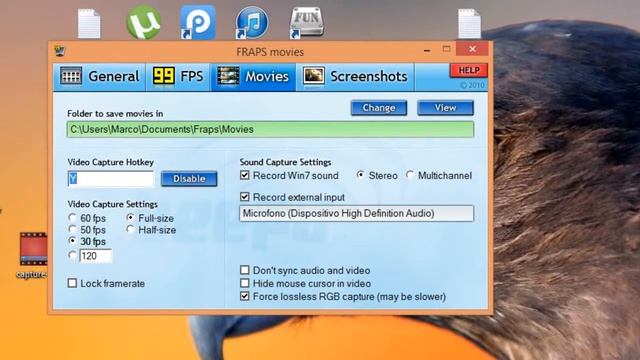
Task: Click the Video Capture Hotkey field
Action: pos(111,179)
